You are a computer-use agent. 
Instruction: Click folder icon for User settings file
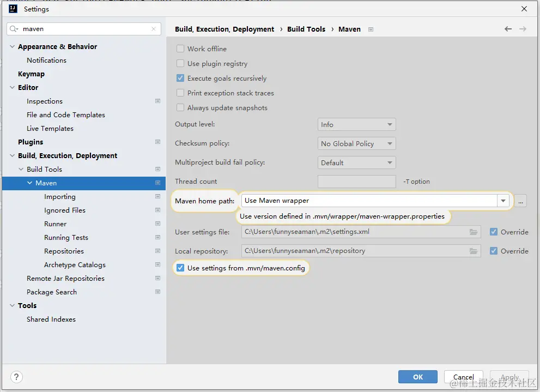click(x=474, y=232)
